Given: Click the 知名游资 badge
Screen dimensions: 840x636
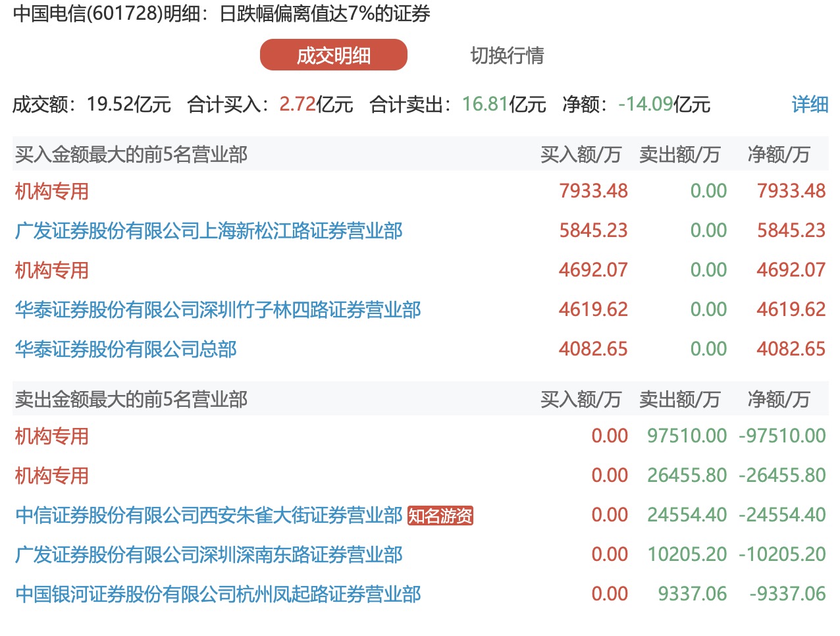Looking at the screenshot, I should point(440,516).
